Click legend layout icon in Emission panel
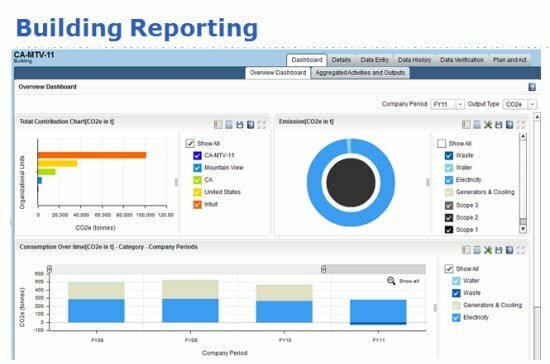550x364 pixels. click(466, 124)
